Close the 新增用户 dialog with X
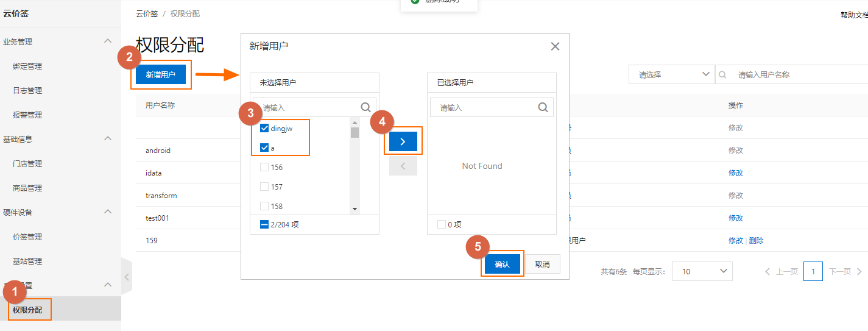 click(x=555, y=46)
